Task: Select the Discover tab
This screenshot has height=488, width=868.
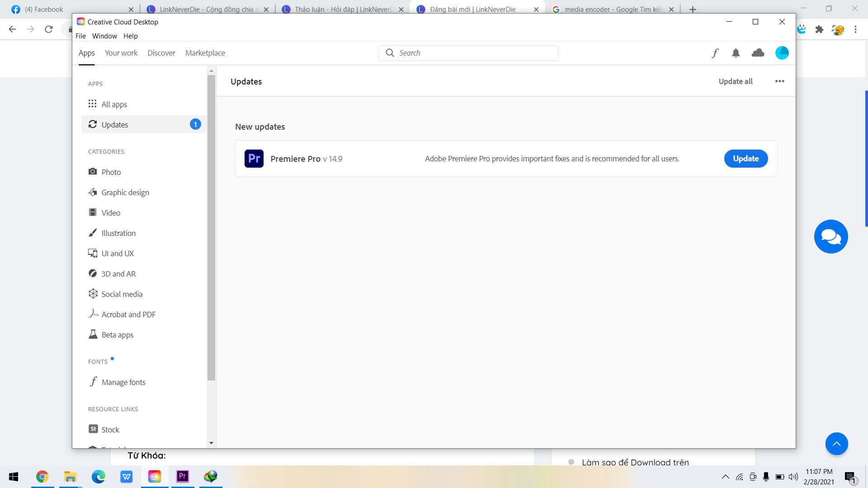Action: tap(161, 52)
